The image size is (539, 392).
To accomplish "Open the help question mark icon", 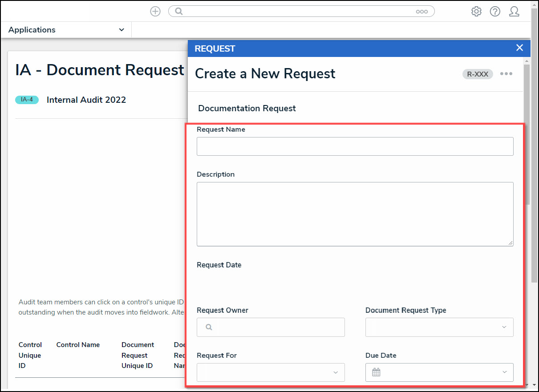I will click(495, 12).
